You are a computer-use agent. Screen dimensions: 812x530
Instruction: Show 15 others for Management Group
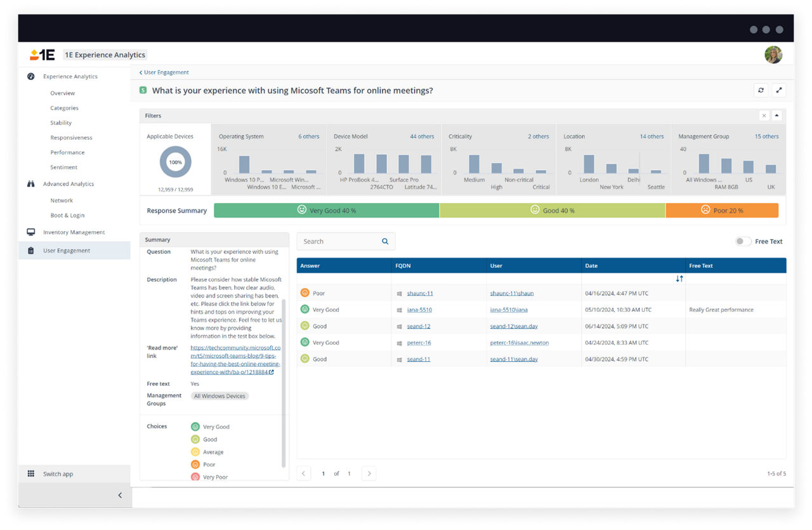tap(766, 136)
